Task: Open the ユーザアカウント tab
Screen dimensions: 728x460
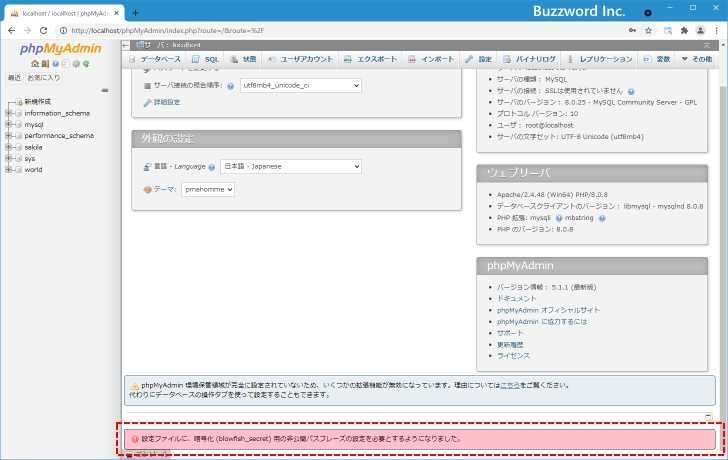Action: click(300, 59)
